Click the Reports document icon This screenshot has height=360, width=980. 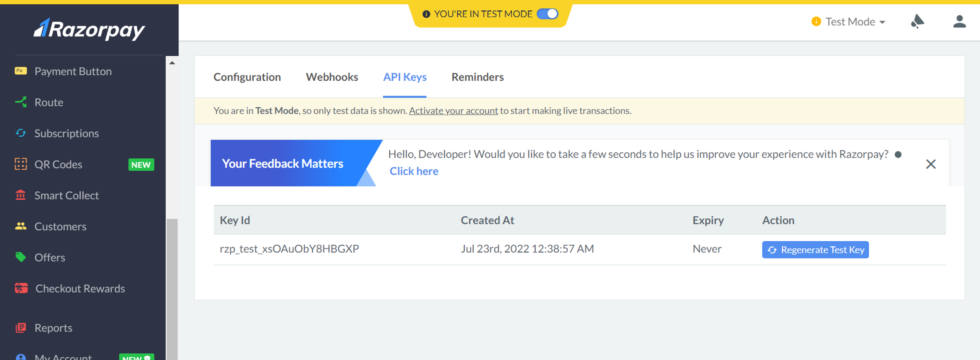(20, 327)
